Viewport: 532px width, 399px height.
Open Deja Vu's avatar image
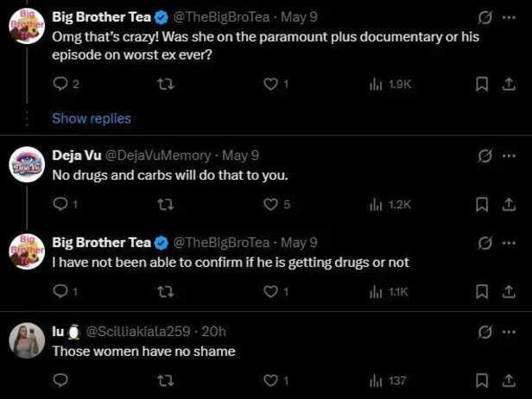click(27, 165)
